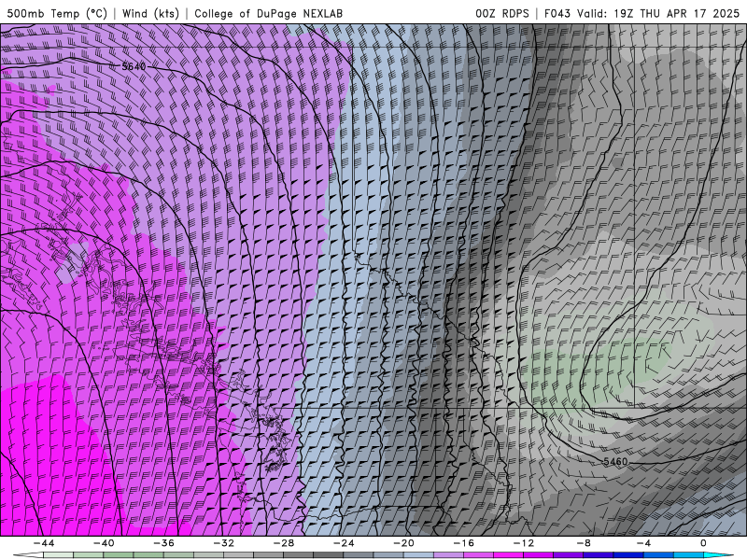The width and height of the screenshot is (747, 560).
Task: Click the '500mb Temp (°C)' title text
Action: (x=57, y=13)
